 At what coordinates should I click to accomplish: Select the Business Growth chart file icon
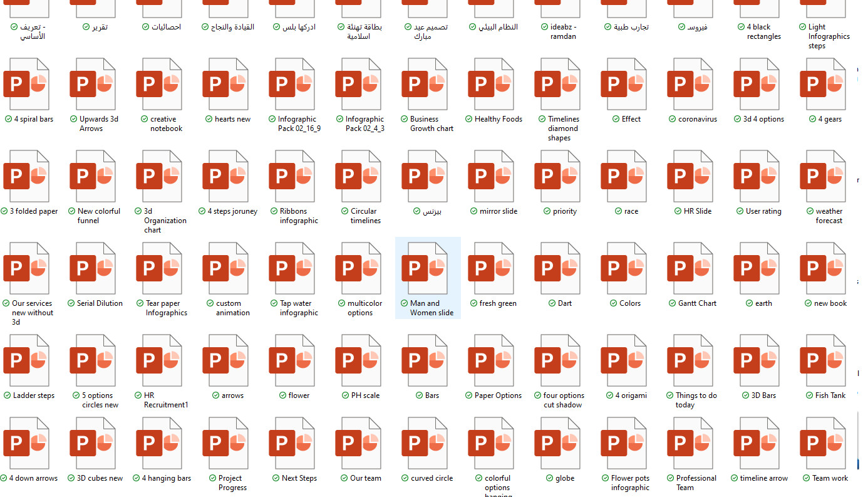pos(425,84)
